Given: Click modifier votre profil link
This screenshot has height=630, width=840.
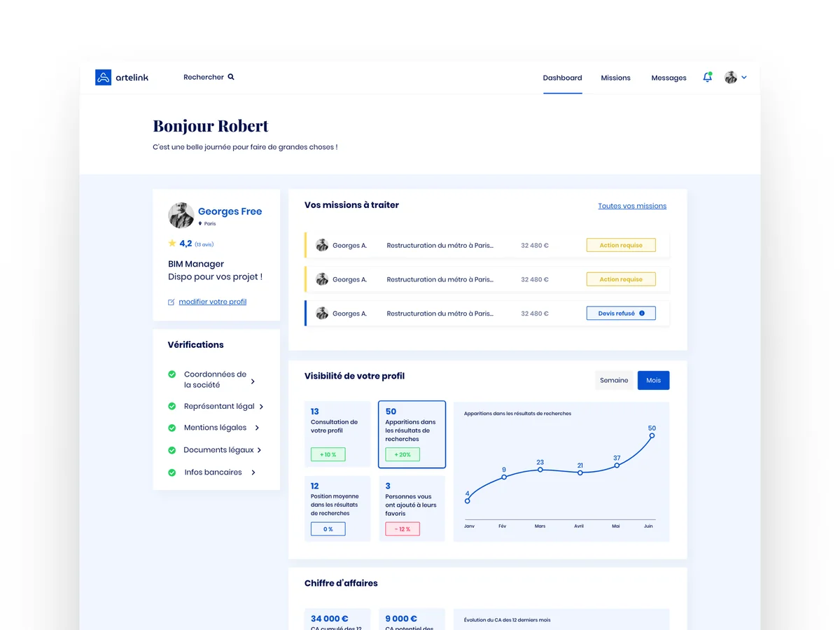Looking at the screenshot, I should (x=213, y=302).
